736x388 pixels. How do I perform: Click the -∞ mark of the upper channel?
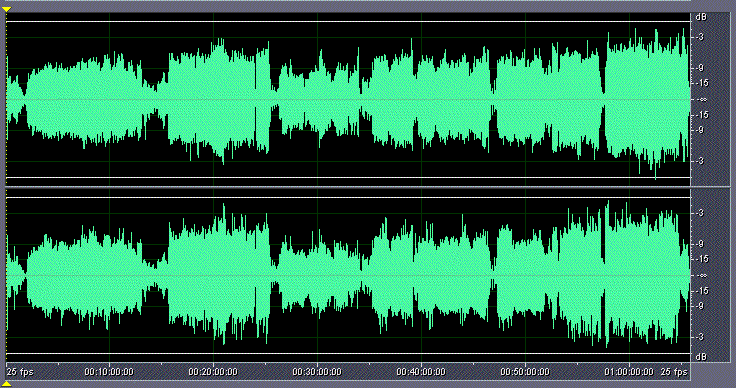[x=702, y=99]
